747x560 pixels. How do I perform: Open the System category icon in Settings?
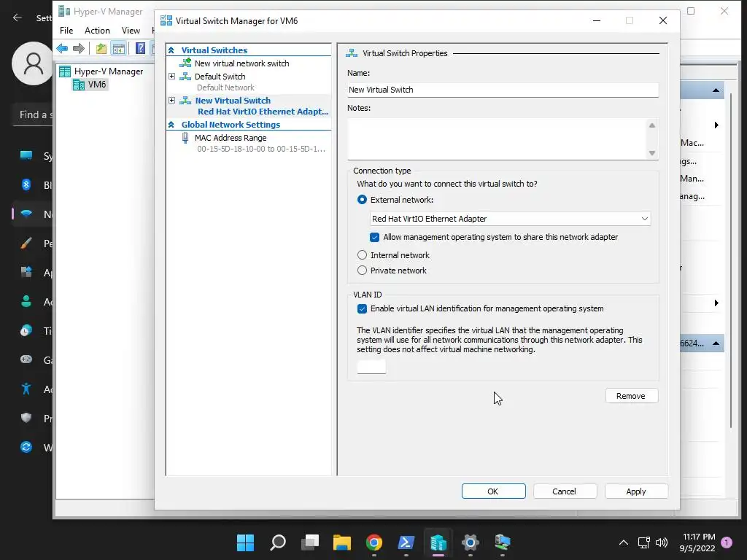pos(26,155)
